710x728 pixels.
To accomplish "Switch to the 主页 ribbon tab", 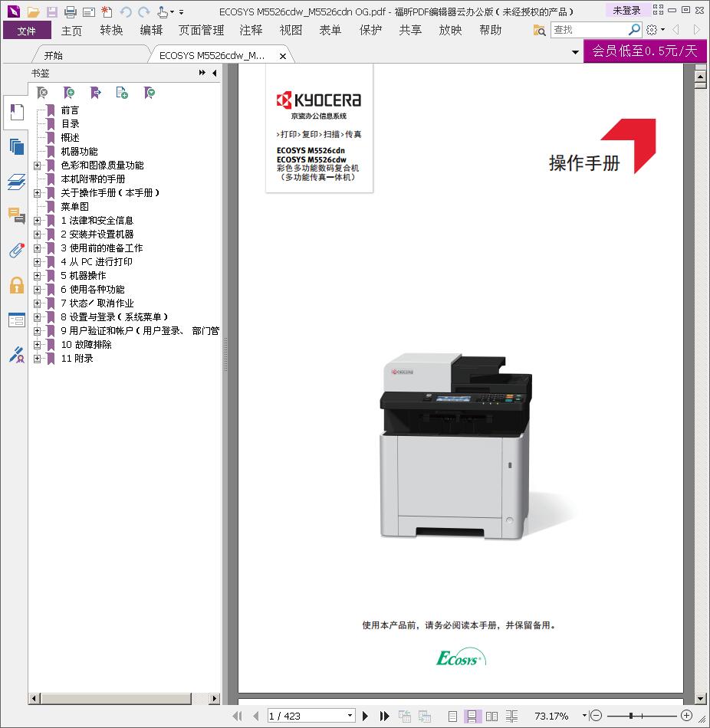I will [71, 31].
